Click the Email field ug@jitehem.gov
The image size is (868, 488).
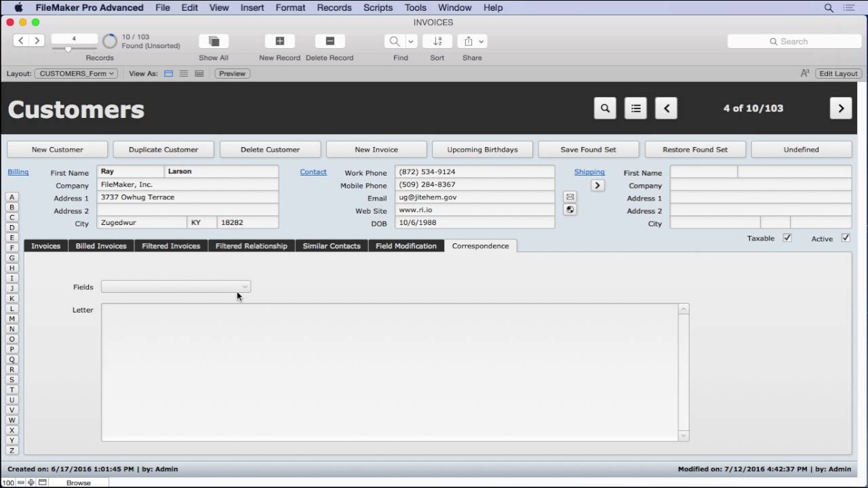[x=475, y=197]
